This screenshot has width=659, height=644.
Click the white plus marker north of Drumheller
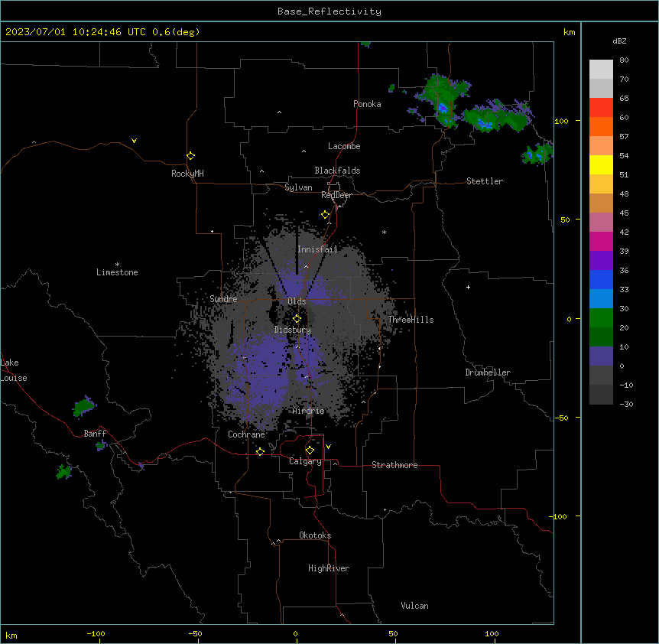(x=468, y=287)
